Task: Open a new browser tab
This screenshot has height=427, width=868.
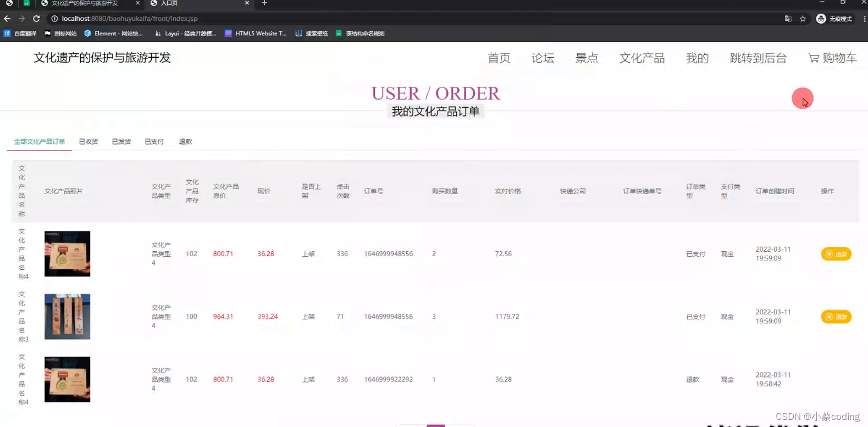Action: 264,3
